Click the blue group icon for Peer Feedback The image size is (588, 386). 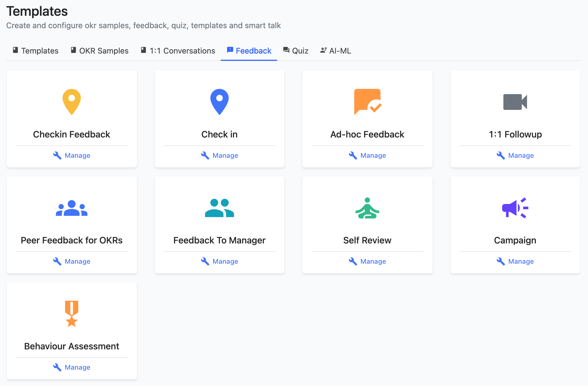(72, 208)
